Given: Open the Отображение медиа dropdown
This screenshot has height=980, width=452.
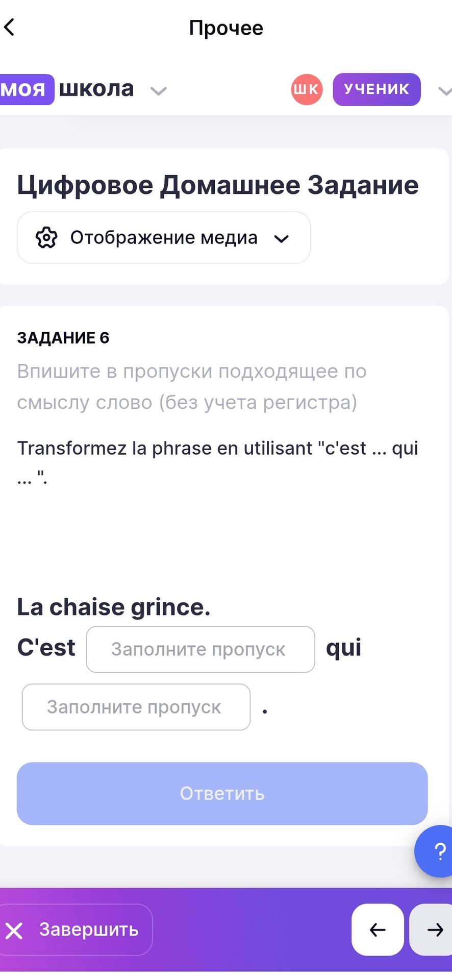Looking at the screenshot, I should click(x=164, y=238).
